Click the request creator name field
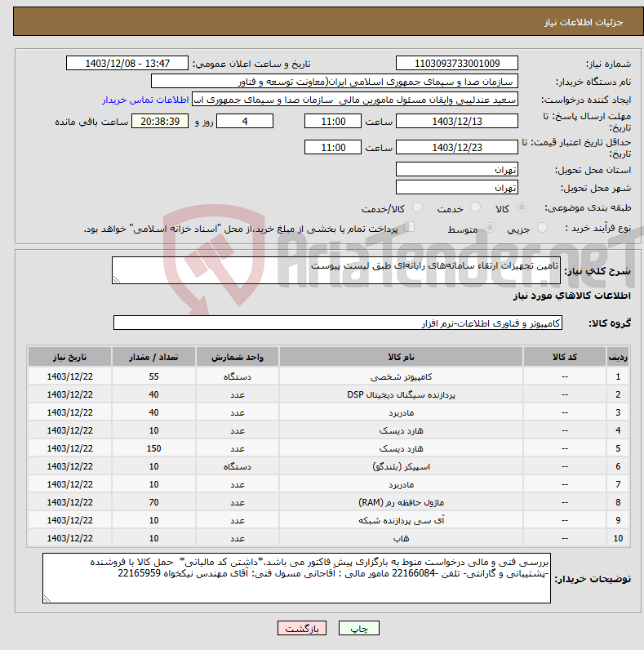 point(355,100)
